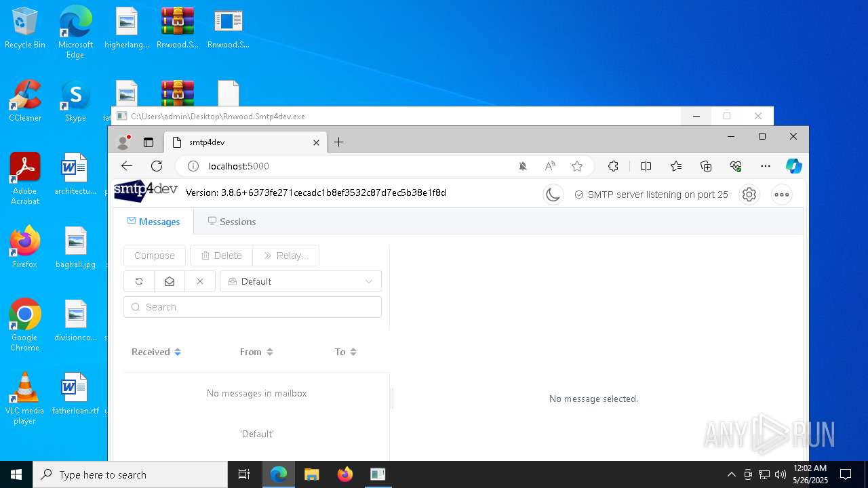Select Skype desktop shortcut

[x=75, y=102]
